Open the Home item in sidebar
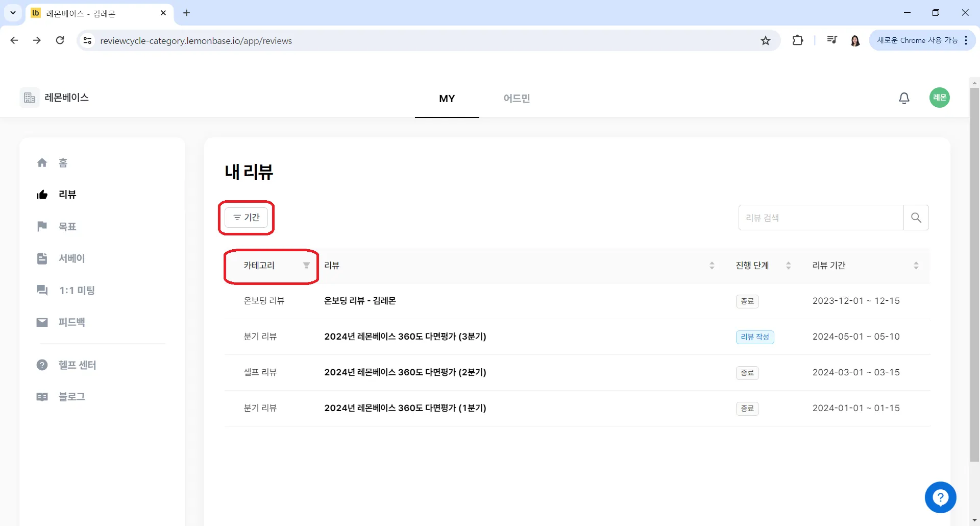Screen dimensions: 980x526 pos(52,163)
